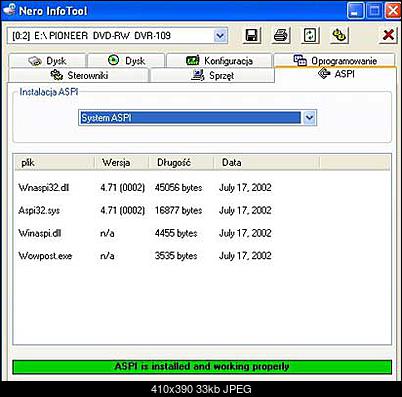Click the yellow chain-link icon in toolbar
Screen dimensions: 402x397
[x=339, y=35]
